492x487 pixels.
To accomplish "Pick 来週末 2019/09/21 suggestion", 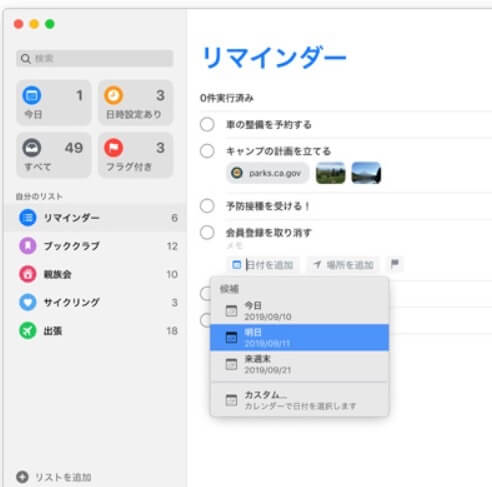I will tap(299, 364).
